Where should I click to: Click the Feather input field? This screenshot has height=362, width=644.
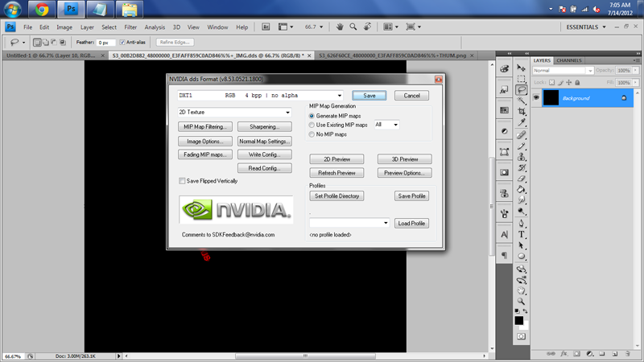point(105,43)
